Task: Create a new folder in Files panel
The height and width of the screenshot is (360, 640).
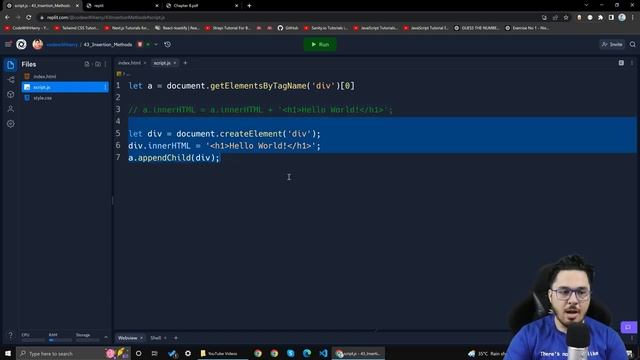Action: click(98, 64)
